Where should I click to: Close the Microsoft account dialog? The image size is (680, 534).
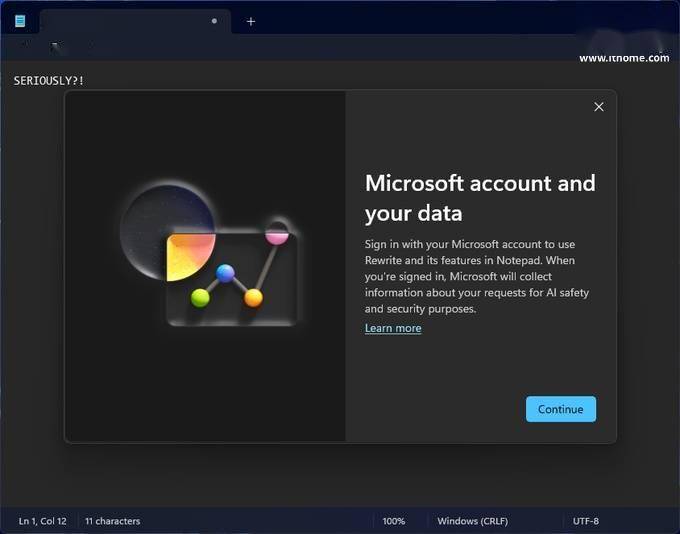599,107
